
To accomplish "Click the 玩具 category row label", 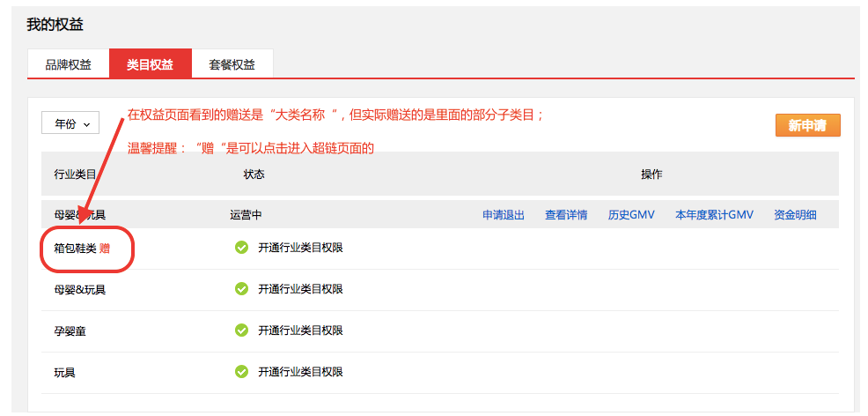I will pos(65,372).
